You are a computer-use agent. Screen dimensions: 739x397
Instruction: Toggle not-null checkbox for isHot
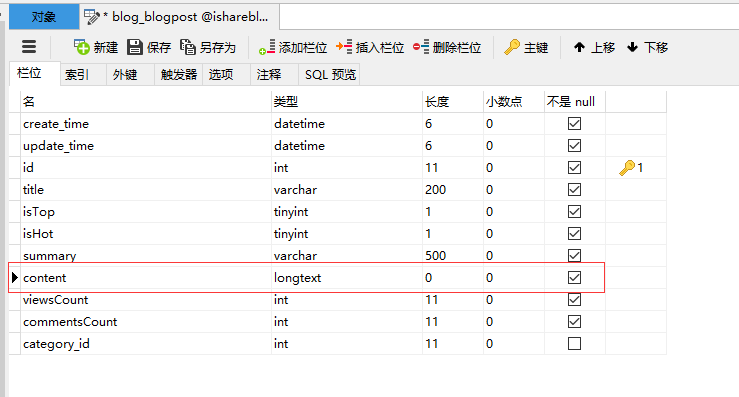click(x=574, y=234)
